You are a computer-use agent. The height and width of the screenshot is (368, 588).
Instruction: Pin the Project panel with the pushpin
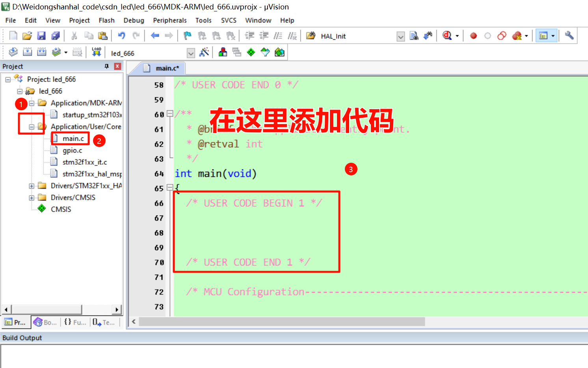pos(106,66)
